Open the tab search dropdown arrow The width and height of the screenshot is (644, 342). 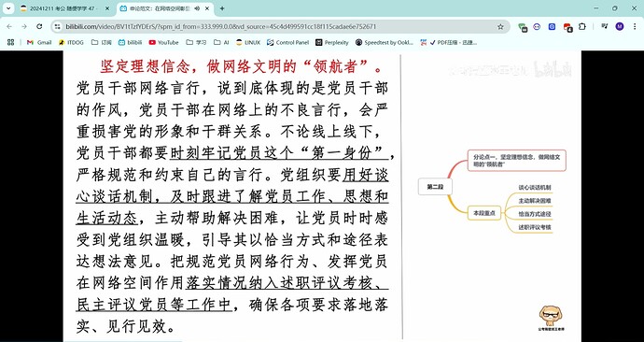coord(8,8)
